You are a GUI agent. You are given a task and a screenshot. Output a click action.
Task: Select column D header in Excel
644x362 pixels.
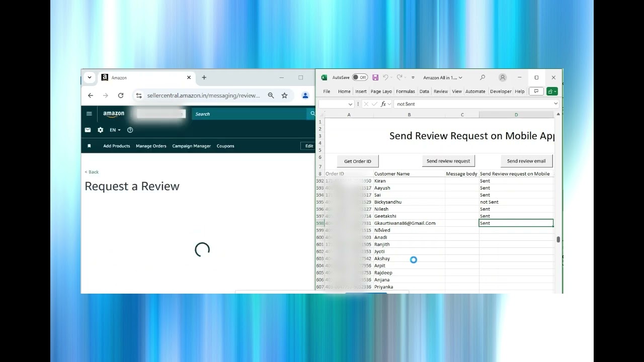pos(516,115)
